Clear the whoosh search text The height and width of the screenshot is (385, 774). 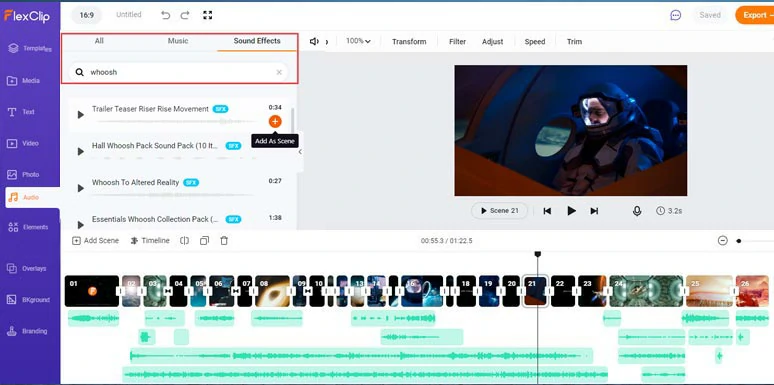point(279,72)
